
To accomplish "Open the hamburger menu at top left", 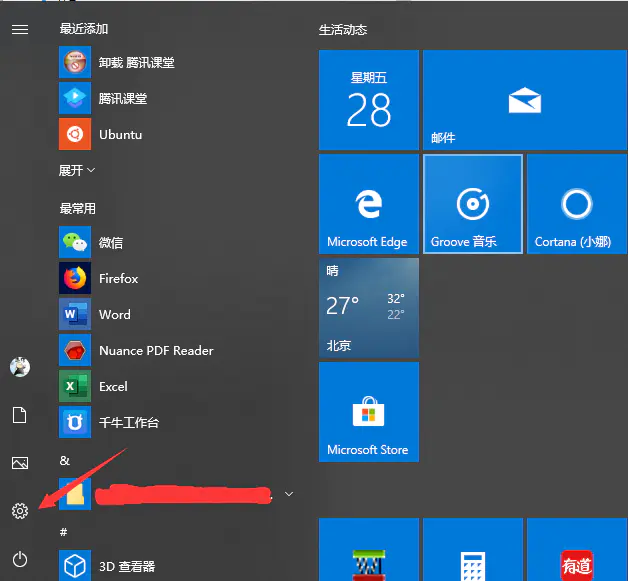I will click(20, 29).
